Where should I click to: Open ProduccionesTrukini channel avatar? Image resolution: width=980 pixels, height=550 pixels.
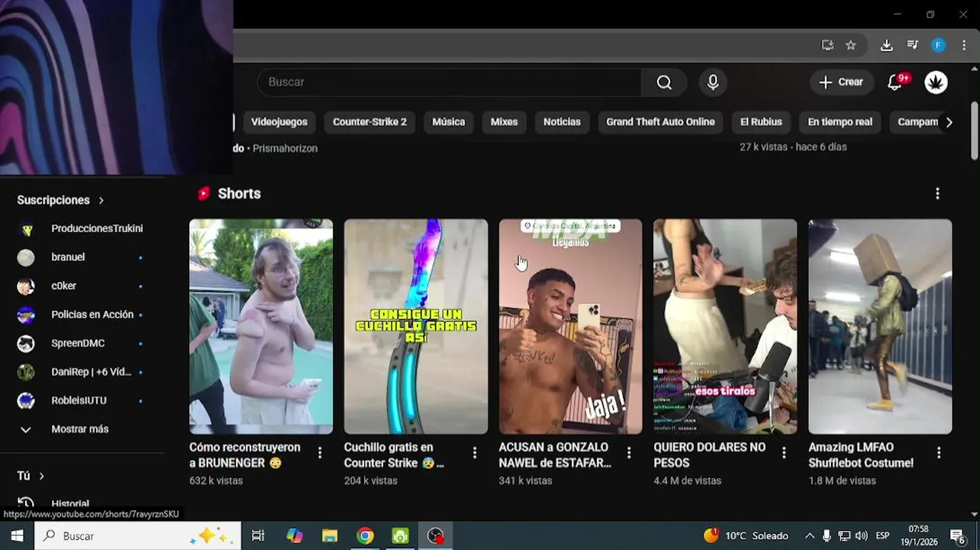click(26, 229)
